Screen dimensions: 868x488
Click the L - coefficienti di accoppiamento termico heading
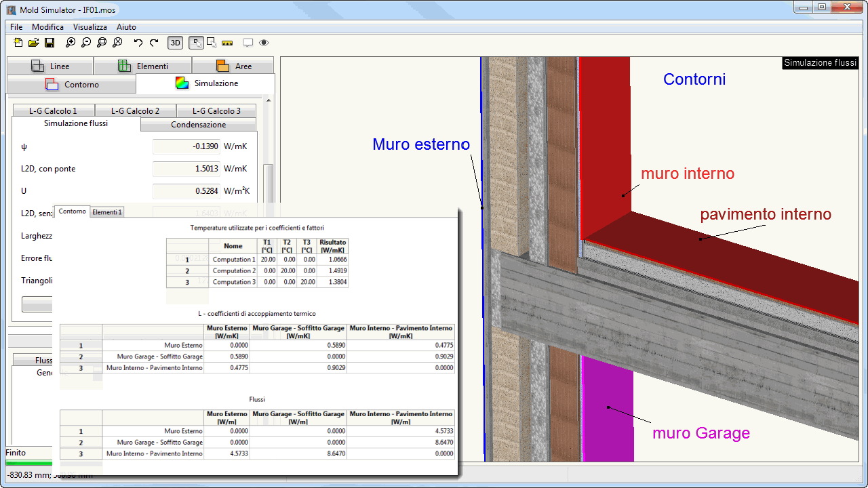pos(257,314)
